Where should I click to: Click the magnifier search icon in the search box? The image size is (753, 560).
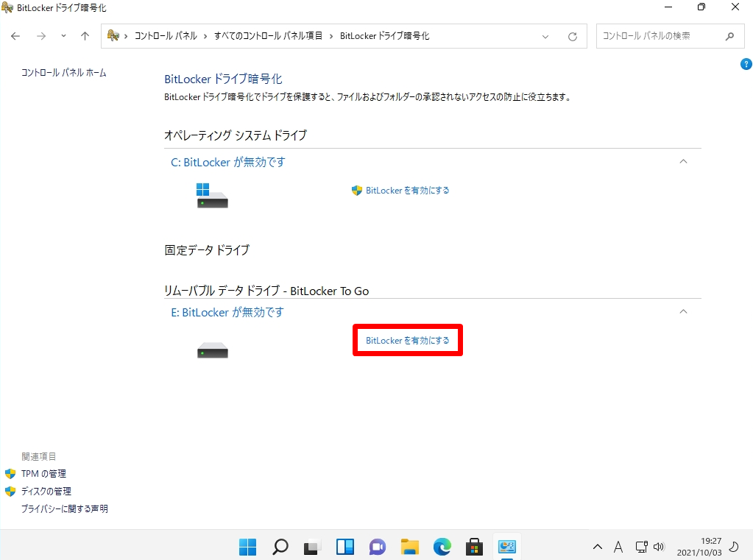click(x=729, y=36)
